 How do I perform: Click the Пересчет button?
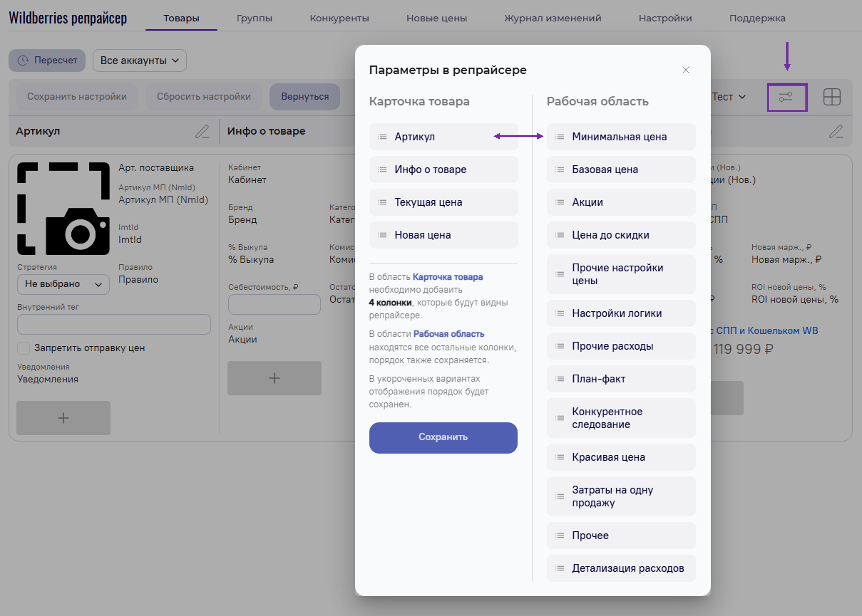(x=47, y=60)
